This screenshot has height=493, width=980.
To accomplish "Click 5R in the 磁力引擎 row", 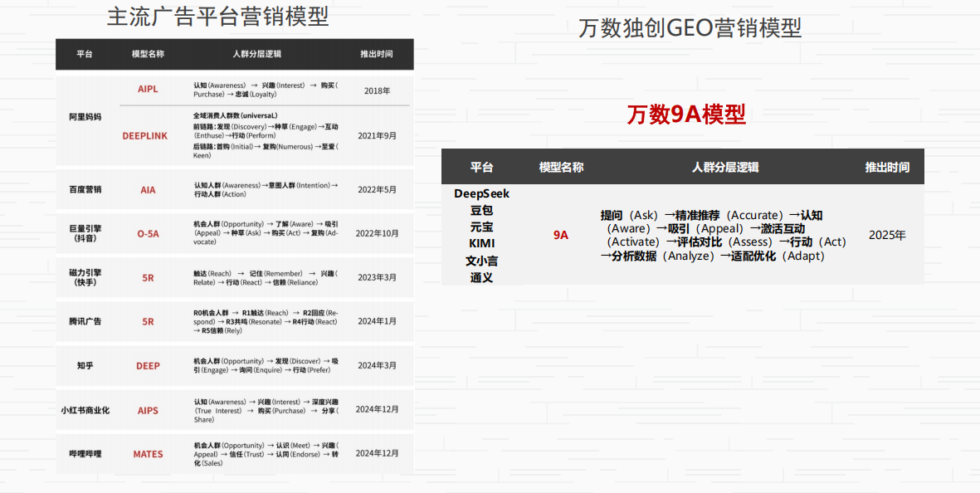I will (149, 278).
